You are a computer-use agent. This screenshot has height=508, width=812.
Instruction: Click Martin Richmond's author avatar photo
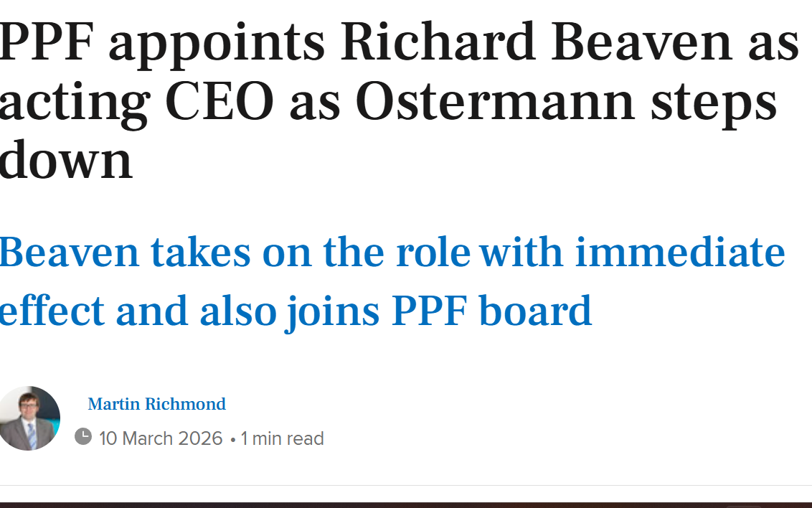(x=29, y=418)
